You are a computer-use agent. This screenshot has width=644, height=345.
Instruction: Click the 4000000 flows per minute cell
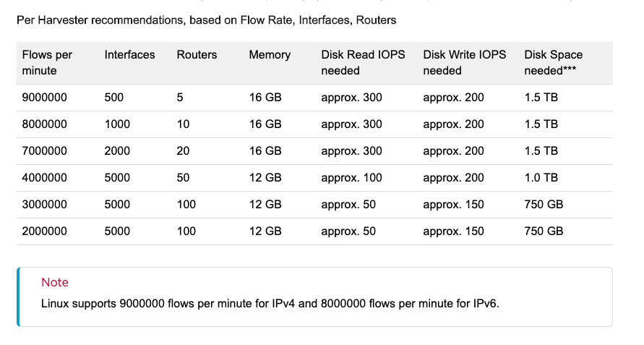45,178
